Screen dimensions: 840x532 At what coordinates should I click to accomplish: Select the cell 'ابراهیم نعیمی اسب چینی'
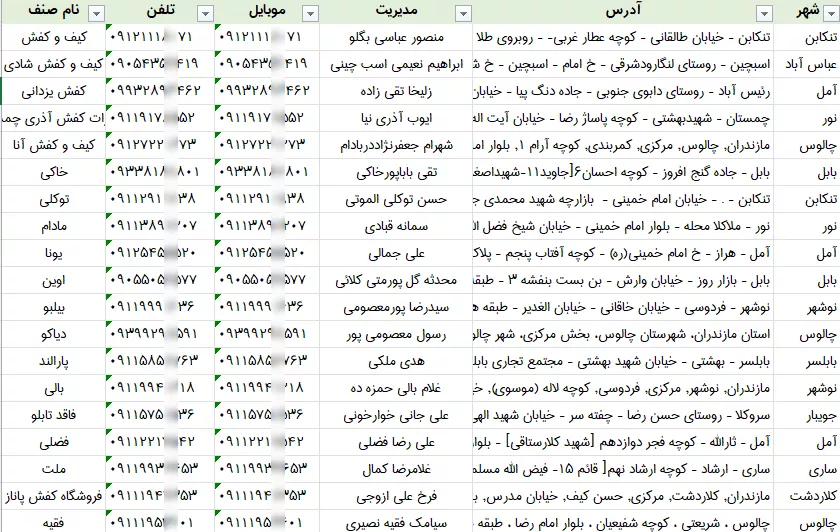tap(396, 65)
